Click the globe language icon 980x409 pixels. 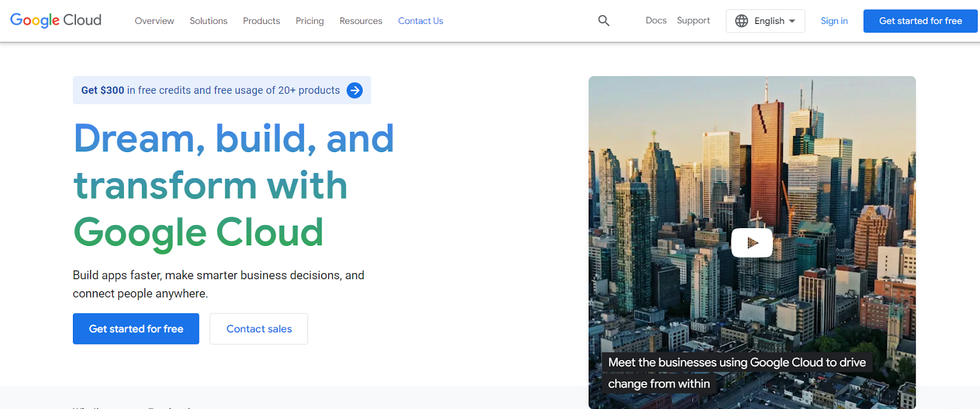pos(742,21)
